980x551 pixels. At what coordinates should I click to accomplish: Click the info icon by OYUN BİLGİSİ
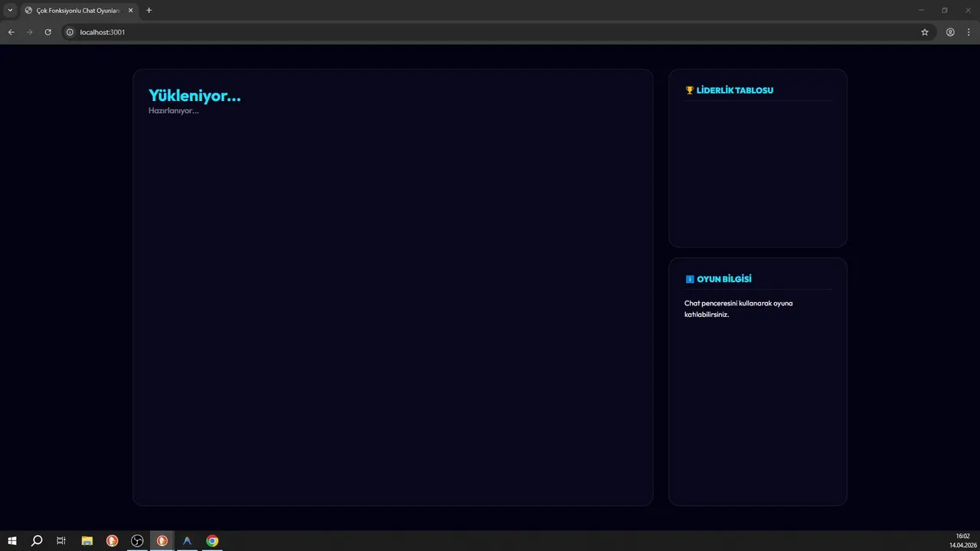point(689,279)
